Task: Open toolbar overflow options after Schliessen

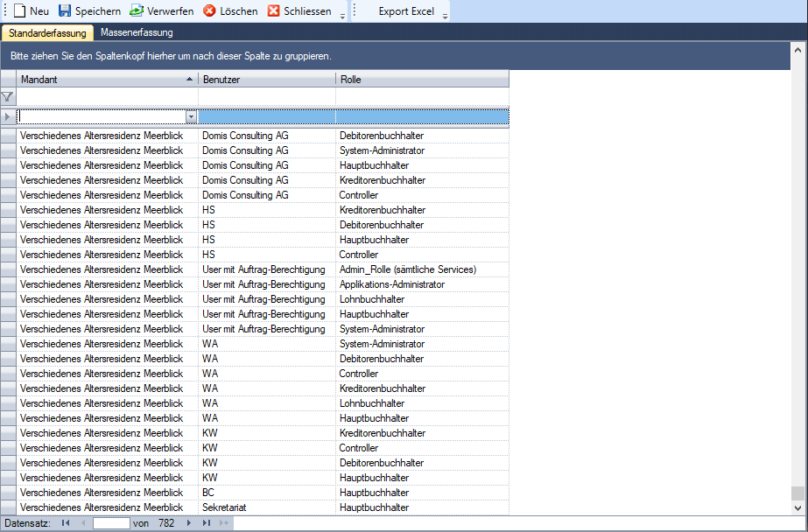Action: [343, 16]
